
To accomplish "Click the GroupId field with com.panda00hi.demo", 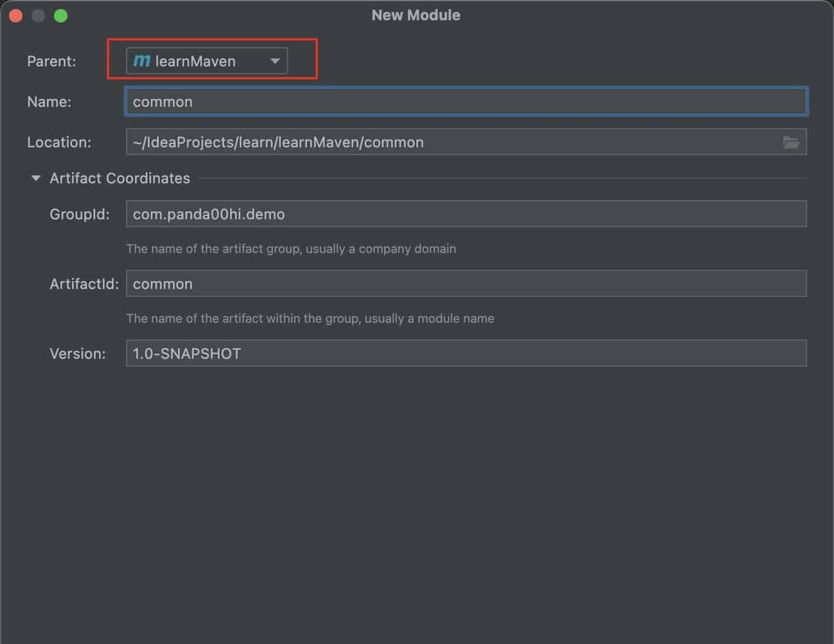I will click(x=465, y=214).
